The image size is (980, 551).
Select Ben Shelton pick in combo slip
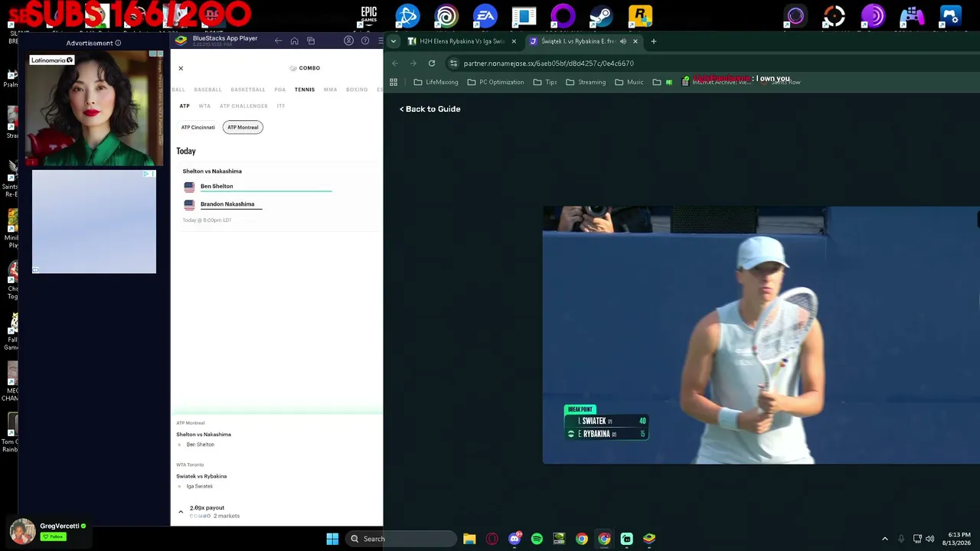(x=201, y=445)
